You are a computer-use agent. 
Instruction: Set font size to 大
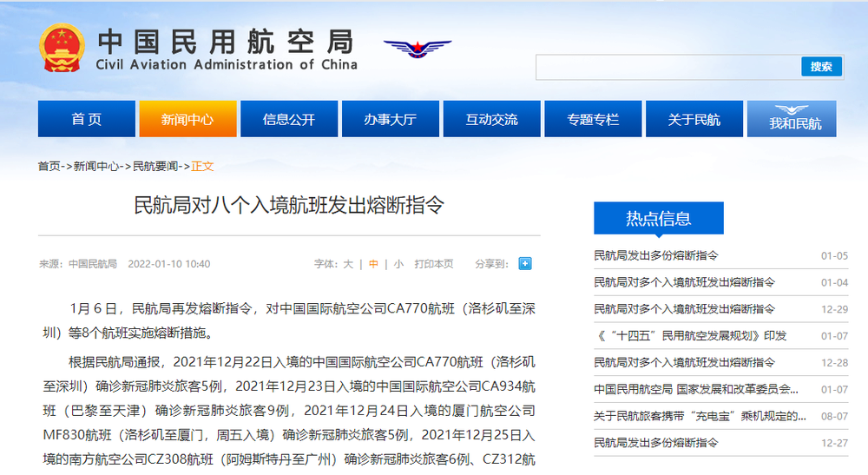[x=348, y=264]
